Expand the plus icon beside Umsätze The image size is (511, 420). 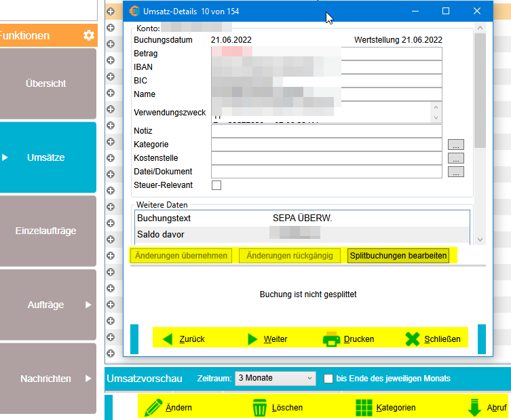click(x=111, y=158)
